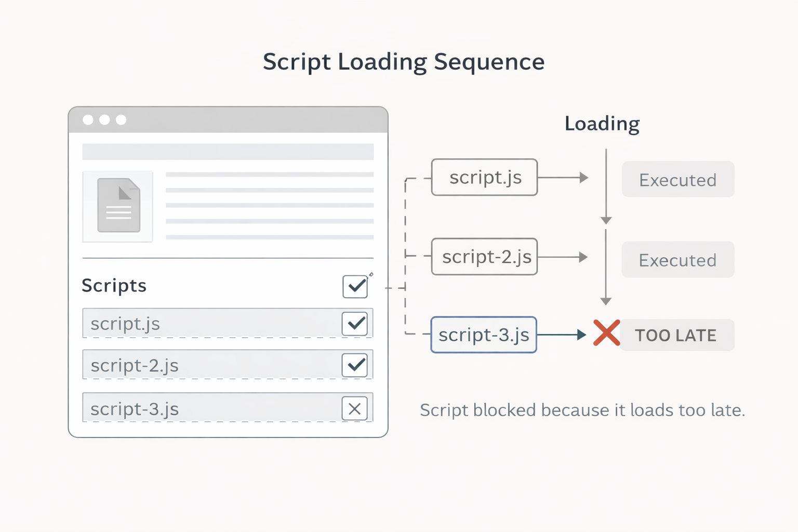Image resolution: width=798 pixels, height=532 pixels.
Task: Click the arrow after script-2.js box
Action: tap(563, 257)
